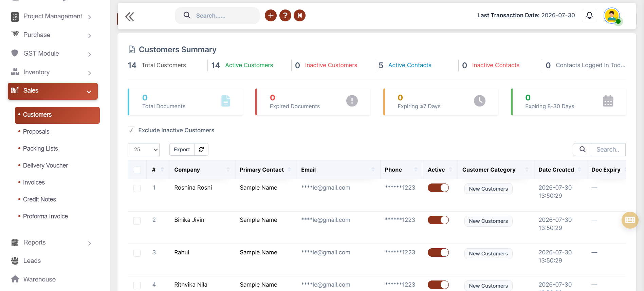Click the plus quick-add icon
This screenshot has height=291, width=644.
click(271, 15)
